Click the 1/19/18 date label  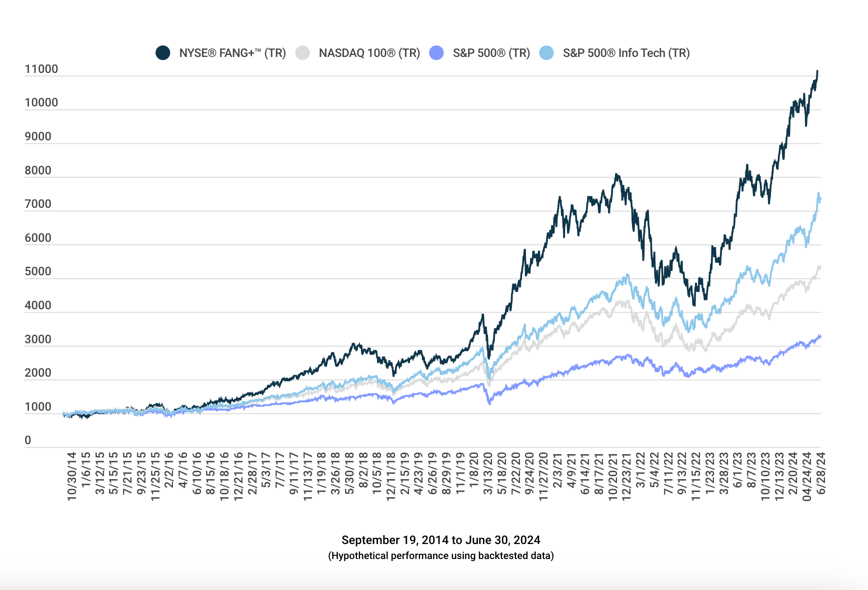pos(321,473)
